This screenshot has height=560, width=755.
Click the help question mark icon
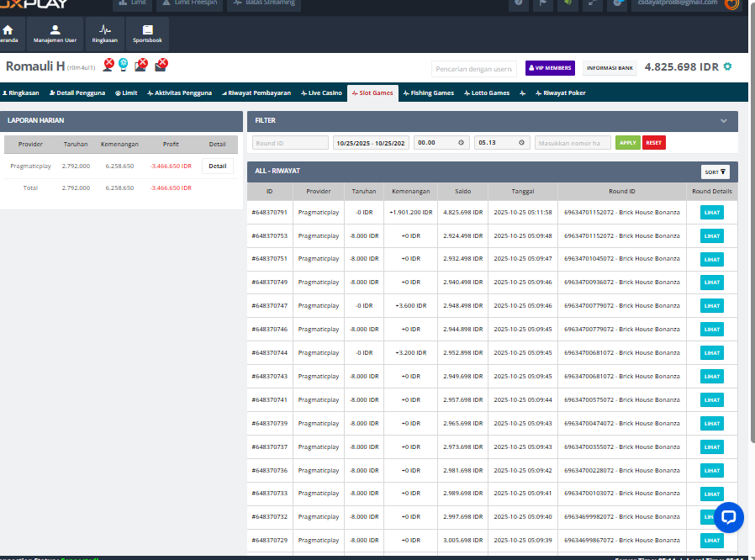519,3
